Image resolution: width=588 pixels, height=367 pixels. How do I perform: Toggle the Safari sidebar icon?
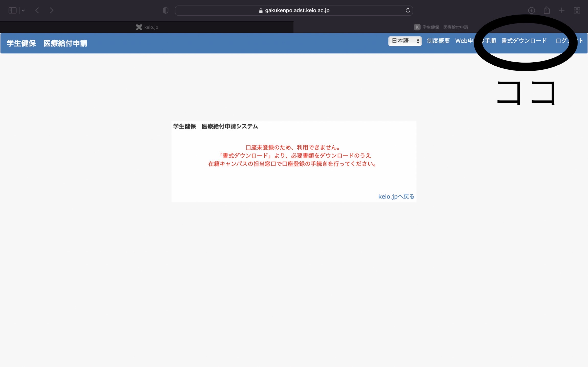tap(12, 10)
